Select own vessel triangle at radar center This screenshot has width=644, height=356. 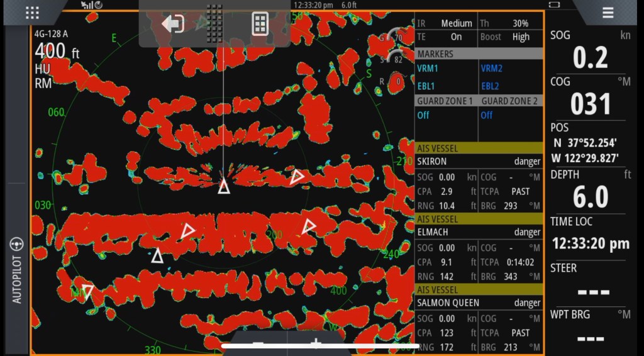224,186
